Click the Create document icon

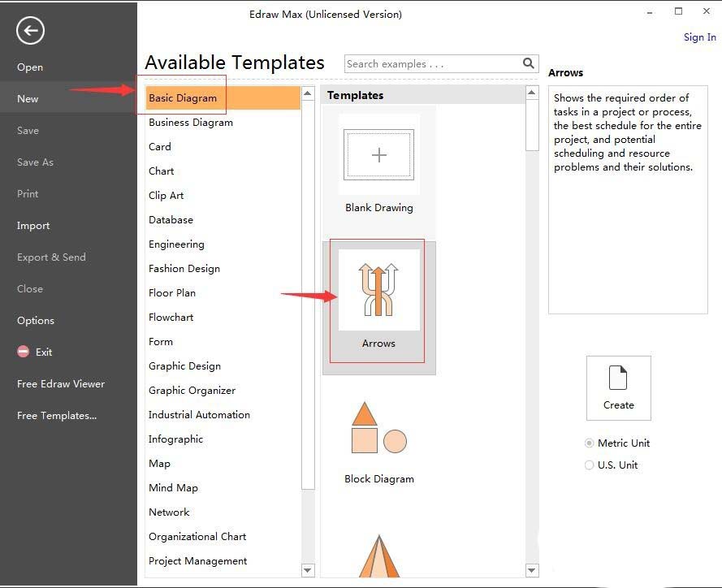coord(618,378)
